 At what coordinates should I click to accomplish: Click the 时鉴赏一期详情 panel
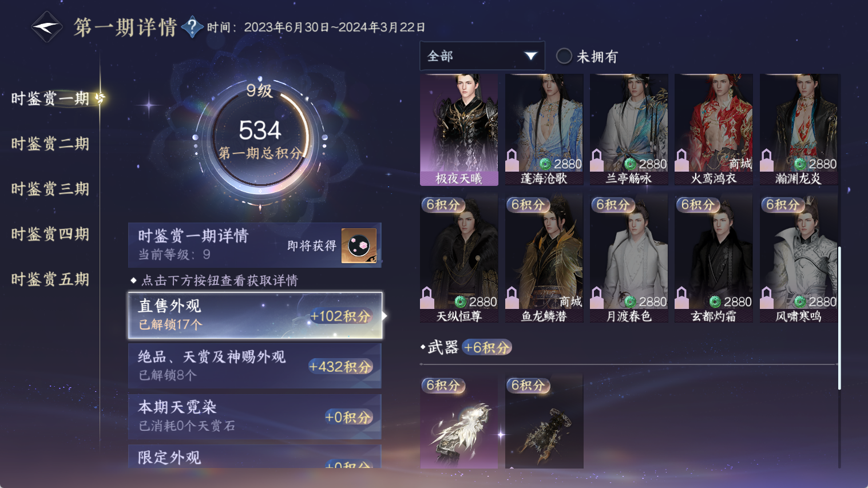tap(255, 245)
